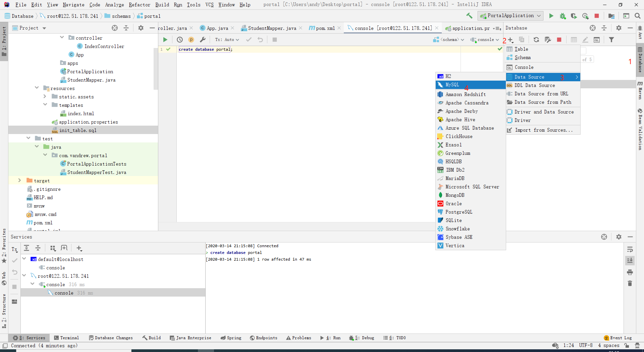
Task: Click the schemas breadcrumb in navigation bar
Action: pyautogui.click(x=118, y=16)
